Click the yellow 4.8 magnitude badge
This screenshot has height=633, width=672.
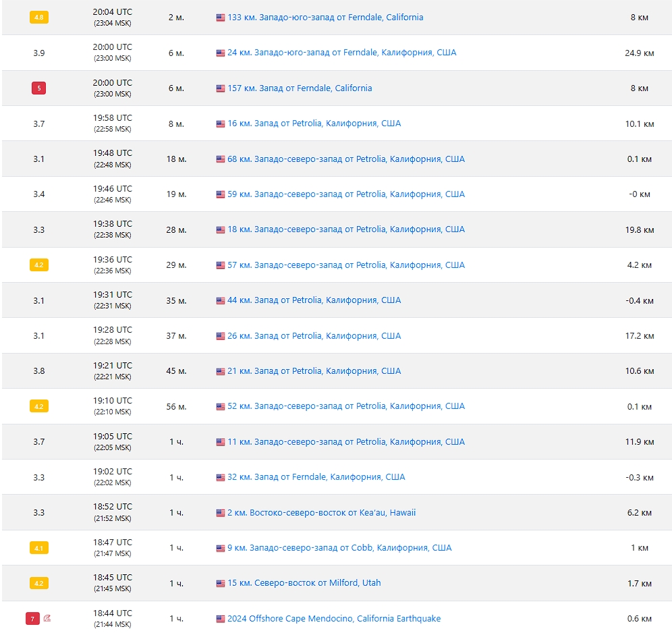tap(39, 18)
